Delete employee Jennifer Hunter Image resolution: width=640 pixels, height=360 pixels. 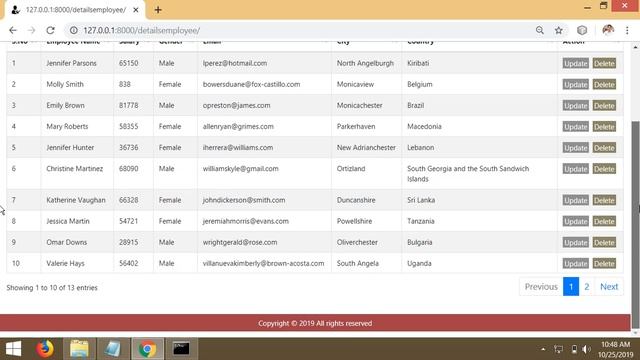tap(604, 148)
